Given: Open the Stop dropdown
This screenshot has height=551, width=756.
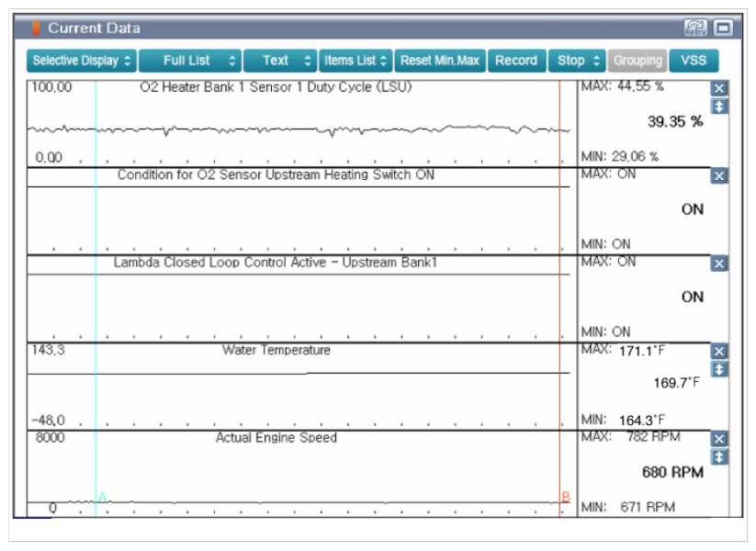Looking at the screenshot, I should click(578, 61).
